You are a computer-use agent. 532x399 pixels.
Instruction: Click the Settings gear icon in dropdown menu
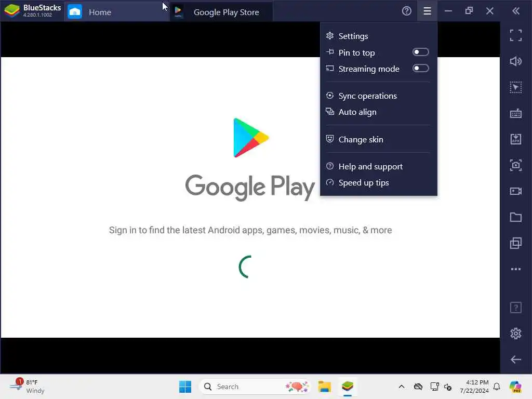(330, 35)
